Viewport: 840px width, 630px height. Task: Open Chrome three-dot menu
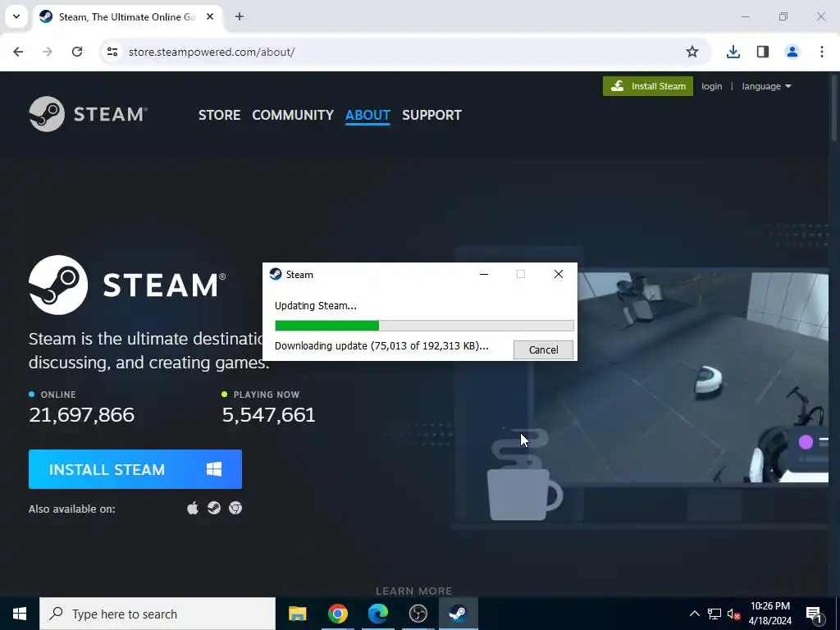822,52
